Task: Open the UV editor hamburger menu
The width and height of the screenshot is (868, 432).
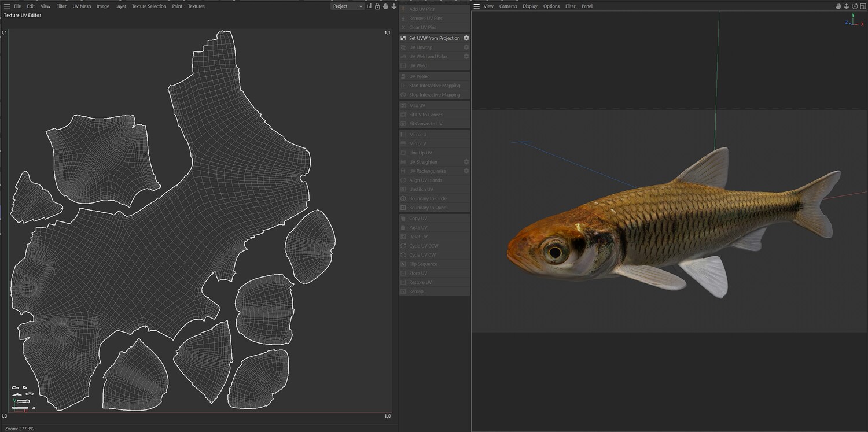Action: (7, 6)
